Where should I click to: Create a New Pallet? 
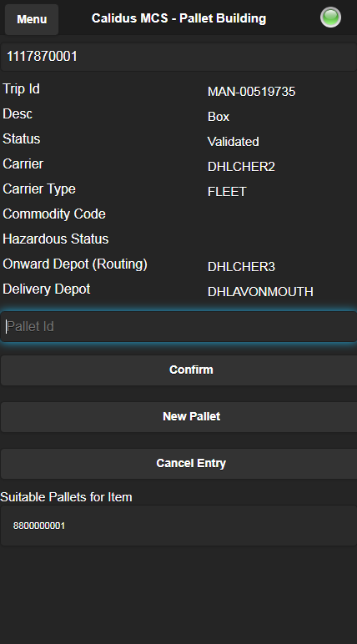tap(178, 416)
